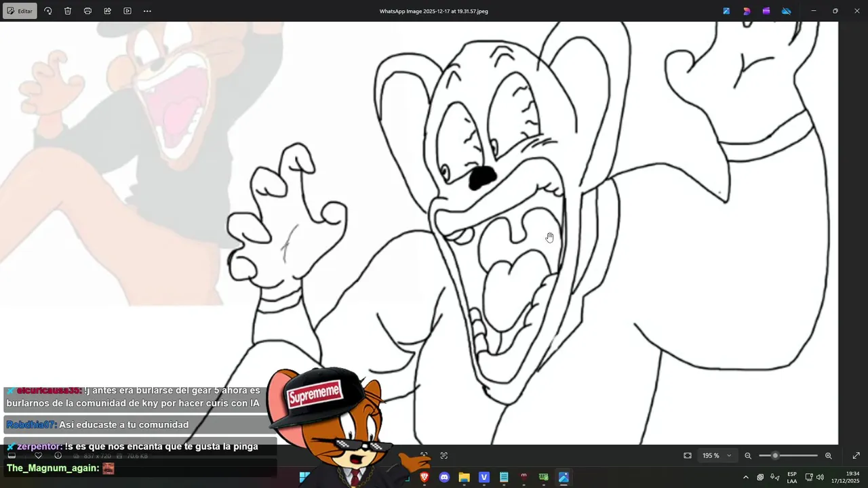Select the Photos app taskbar icon
Image resolution: width=868 pixels, height=488 pixels.
[564, 477]
